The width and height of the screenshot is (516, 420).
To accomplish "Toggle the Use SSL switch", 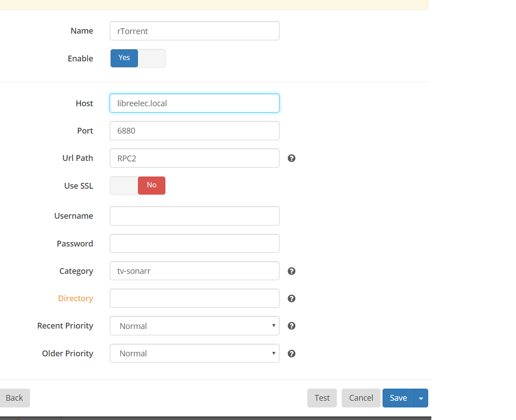I will pos(138,186).
